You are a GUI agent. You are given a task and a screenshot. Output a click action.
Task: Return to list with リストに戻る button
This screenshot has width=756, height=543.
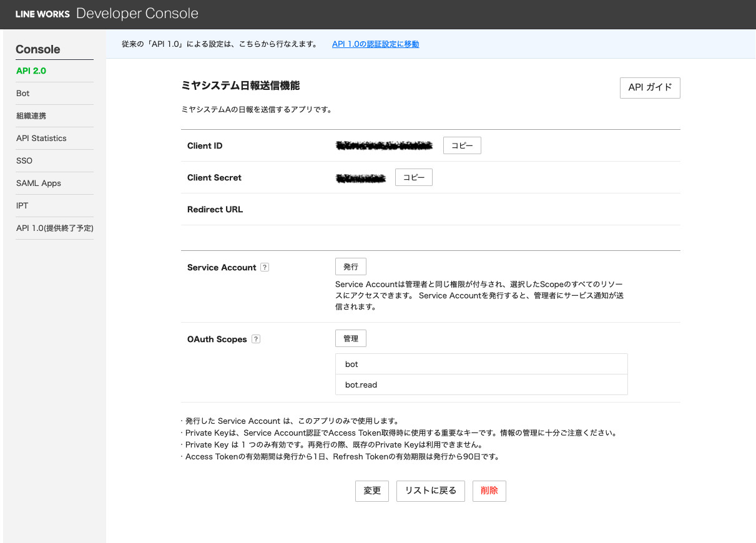(431, 491)
